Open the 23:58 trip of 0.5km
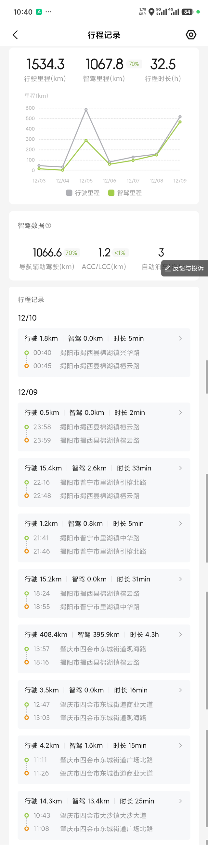This screenshot has width=208, height=868. pos(104,427)
